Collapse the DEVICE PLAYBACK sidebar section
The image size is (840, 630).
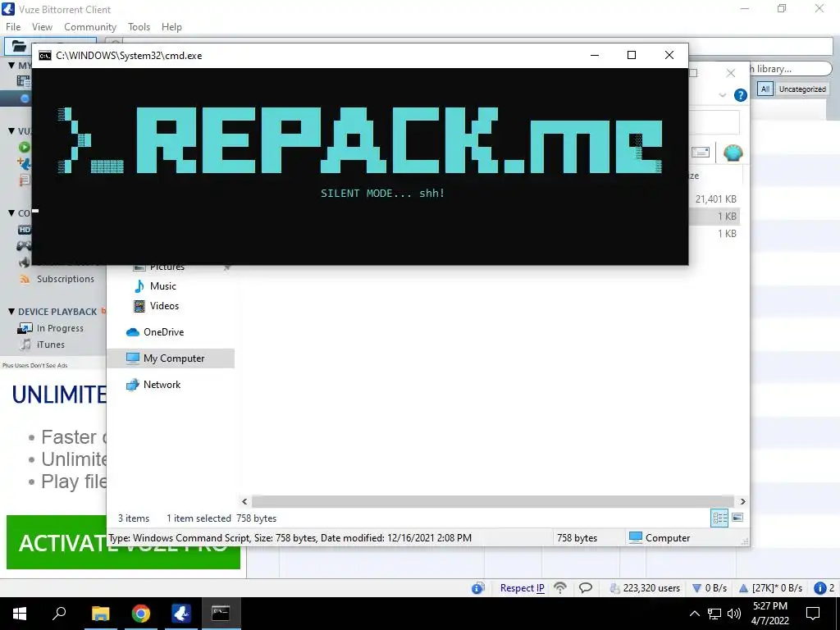click(x=11, y=311)
